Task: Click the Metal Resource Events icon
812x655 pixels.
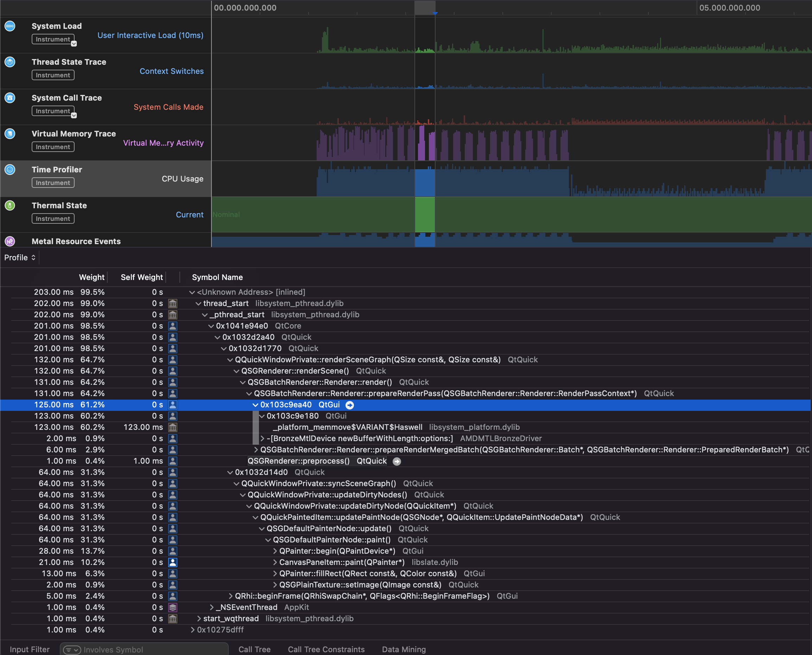Action: (x=10, y=241)
